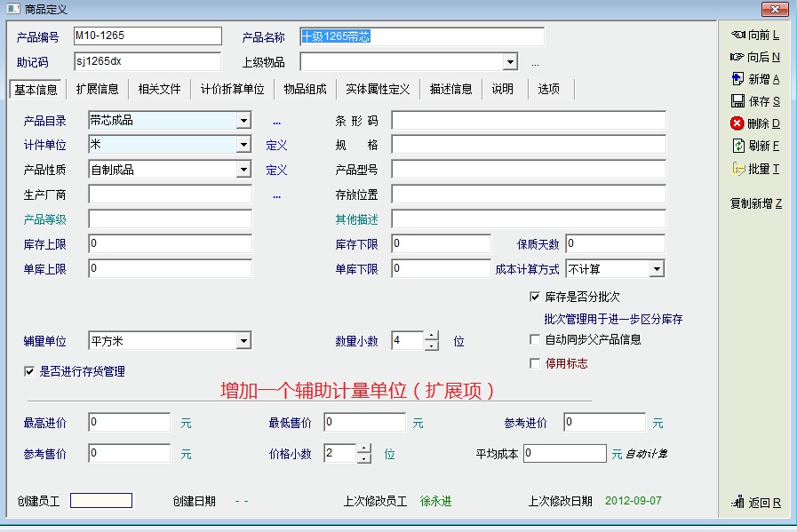Click the 保存 (save) disk icon
797x532 pixels.
pos(737,101)
